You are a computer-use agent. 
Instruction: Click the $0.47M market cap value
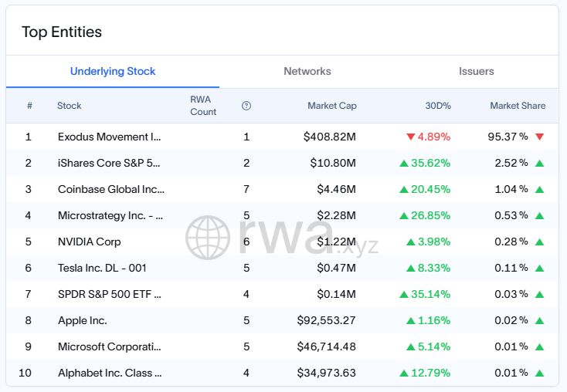point(336,268)
